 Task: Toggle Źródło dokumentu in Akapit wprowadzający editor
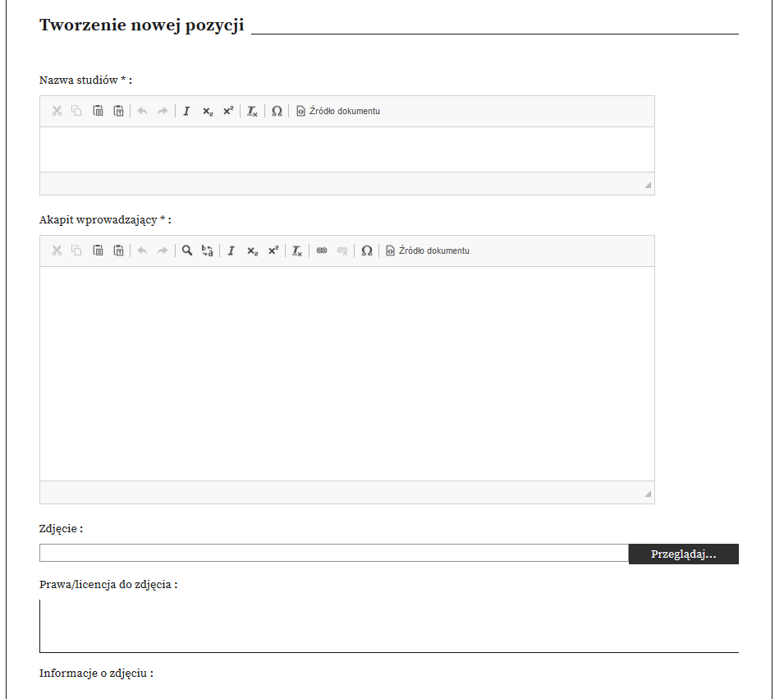[428, 251]
